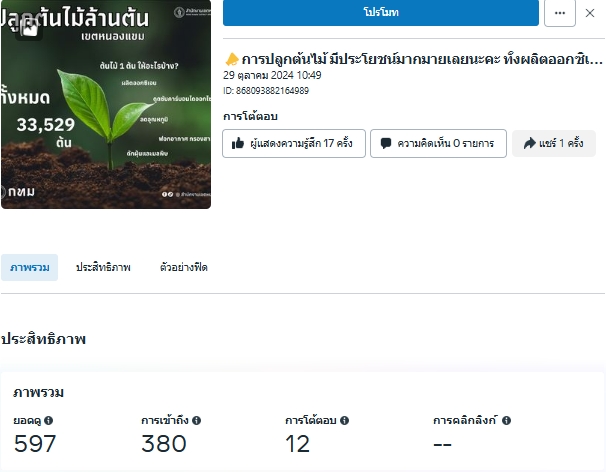Open the three-dot more options menu

(x=559, y=13)
